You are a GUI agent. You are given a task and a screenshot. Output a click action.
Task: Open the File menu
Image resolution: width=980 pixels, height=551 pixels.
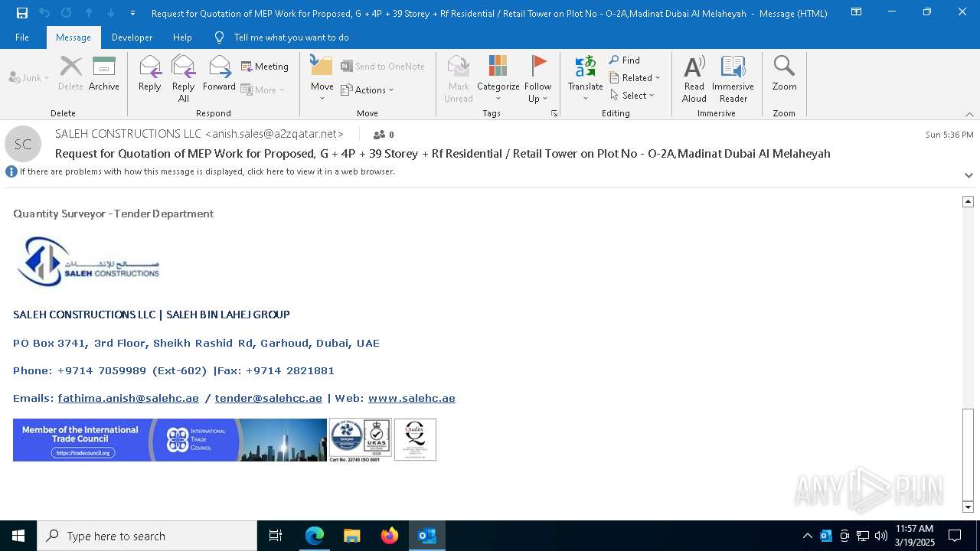(x=22, y=37)
